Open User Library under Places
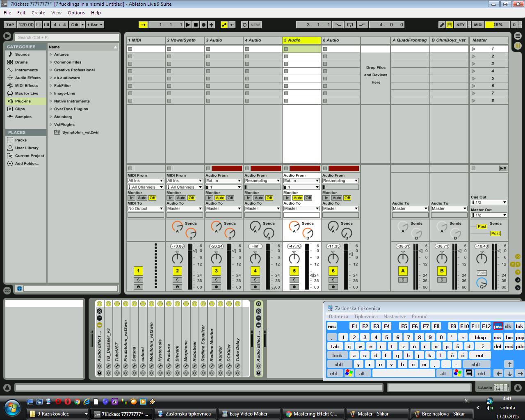Screen dimensions: 525x420 (27, 148)
